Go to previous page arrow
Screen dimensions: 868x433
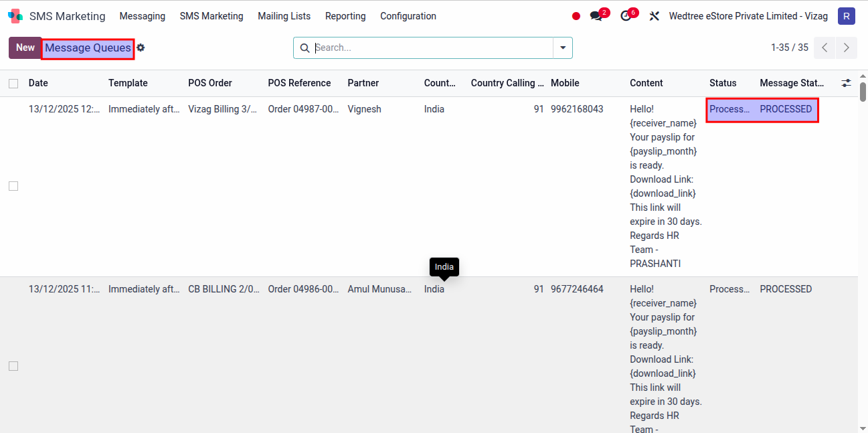tap(824, 48)
